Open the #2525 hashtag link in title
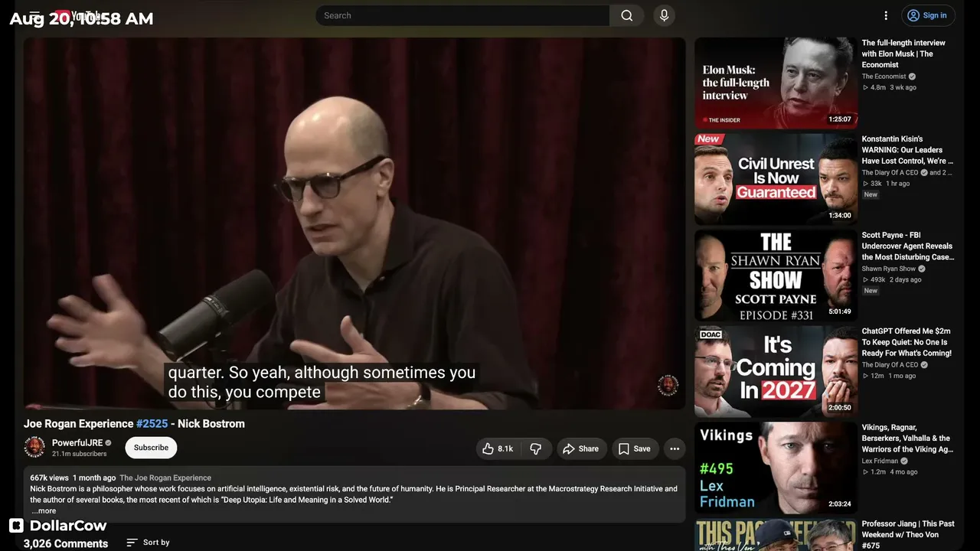 [x=152, y=424]
